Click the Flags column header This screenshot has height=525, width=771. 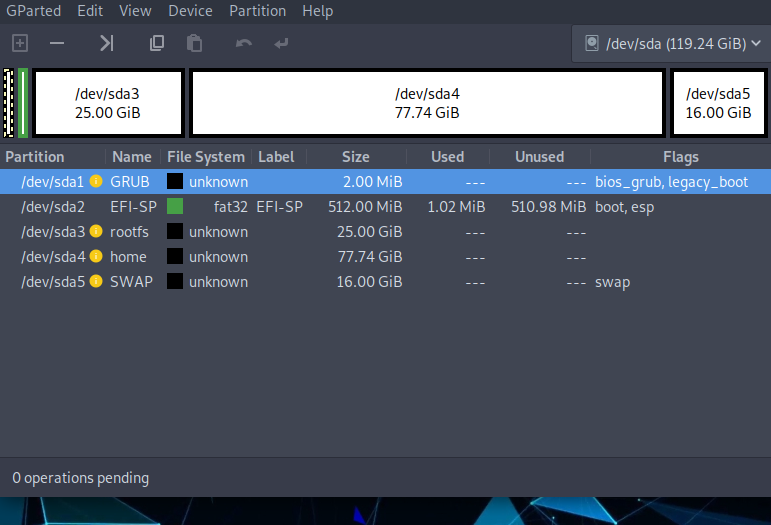point(681,157)
